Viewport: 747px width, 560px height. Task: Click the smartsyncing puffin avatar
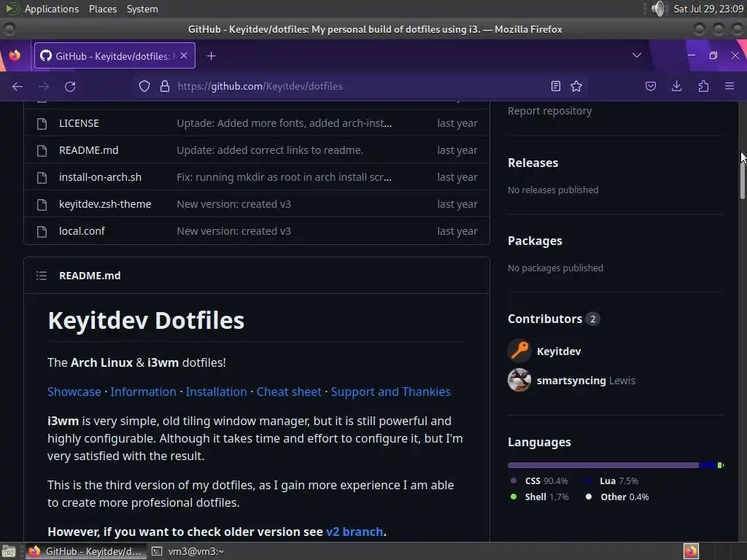(x=519, y=380)
